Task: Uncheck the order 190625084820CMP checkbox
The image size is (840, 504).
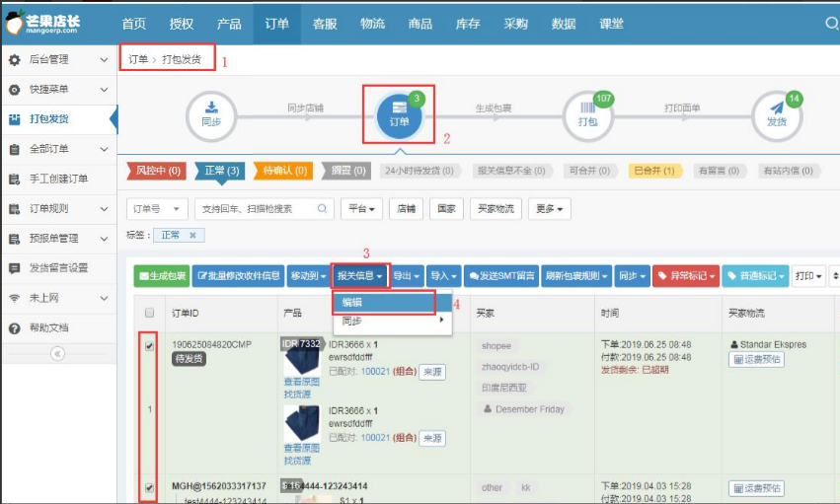Action: point(150,346)
